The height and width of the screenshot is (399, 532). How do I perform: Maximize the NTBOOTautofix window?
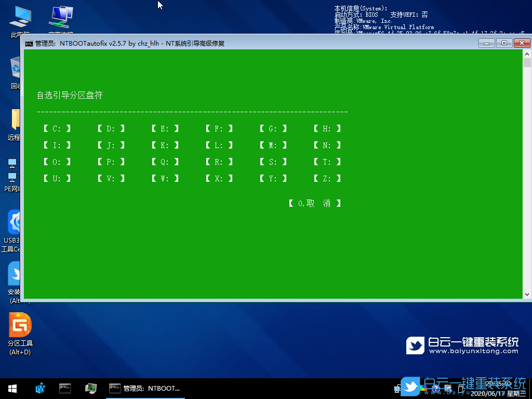point(503,44)
